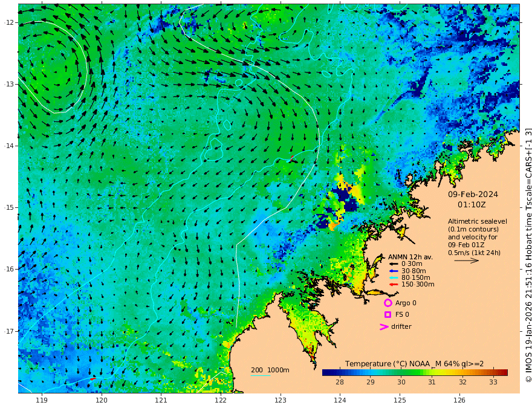
Task: Click the color bar value 31
Action: click(432, 382)
